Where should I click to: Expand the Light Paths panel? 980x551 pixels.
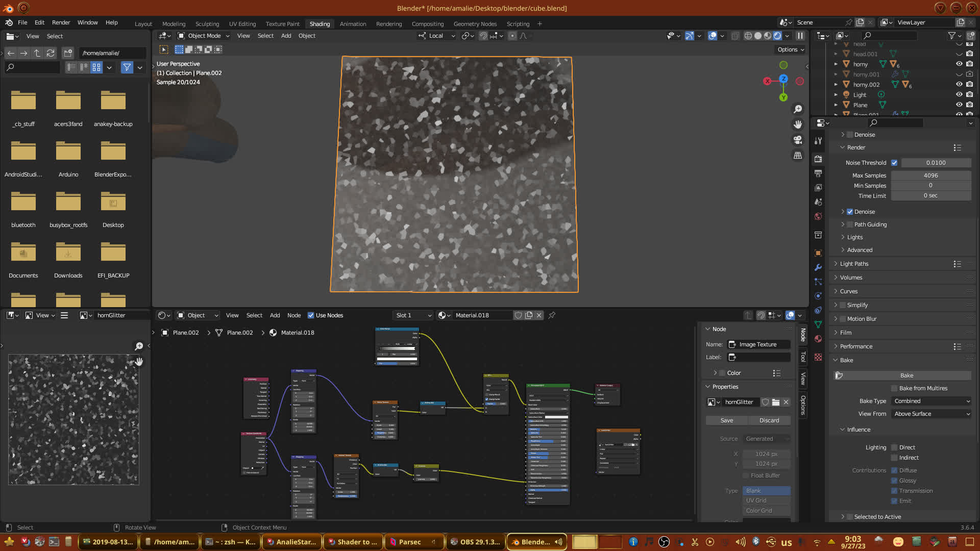[854, 264]
